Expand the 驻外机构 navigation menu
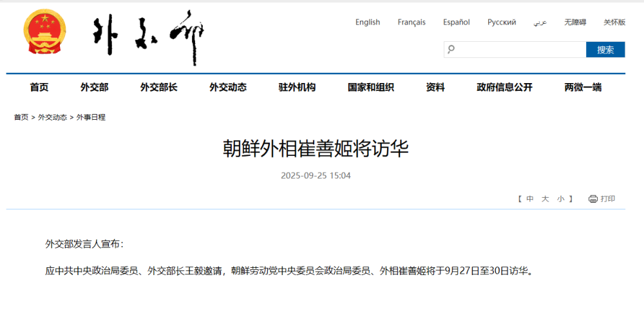644x322 pixels. pos(297,88)
